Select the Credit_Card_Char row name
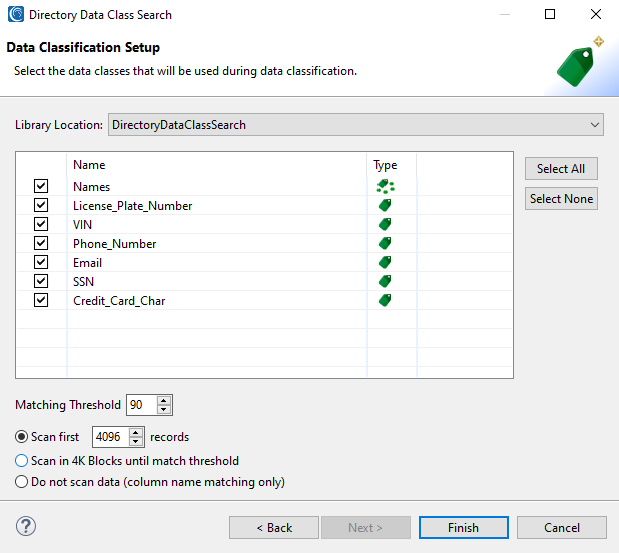The image size is (619, 553). tap(119, 301)
